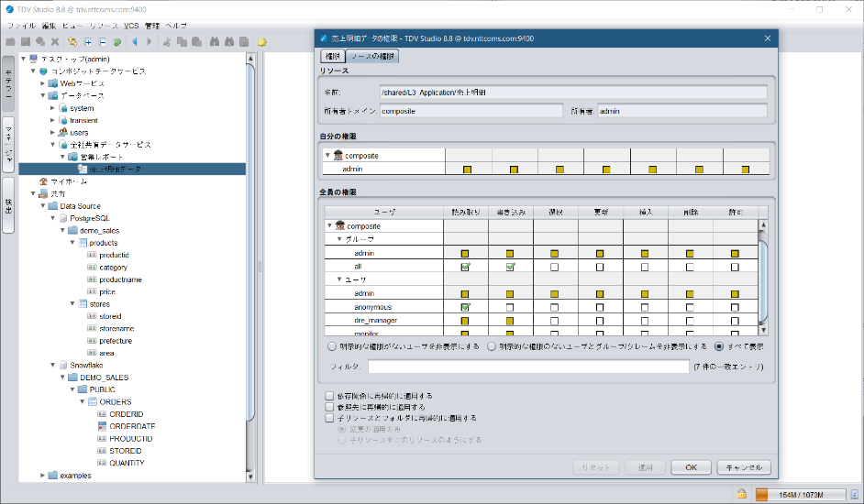Click the Open folder toolbar icon
This screenshot has width=864, height=504.
pos(10,42)
